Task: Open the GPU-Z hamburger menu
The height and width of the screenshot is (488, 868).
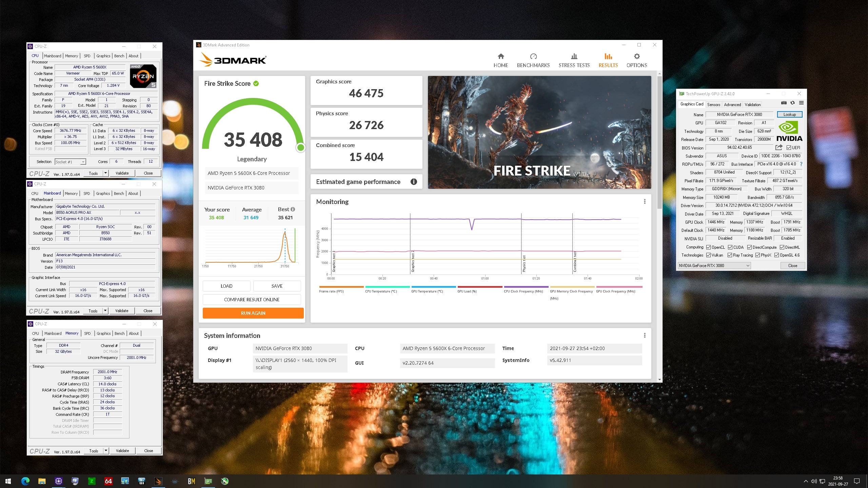Action: (801, 103)
